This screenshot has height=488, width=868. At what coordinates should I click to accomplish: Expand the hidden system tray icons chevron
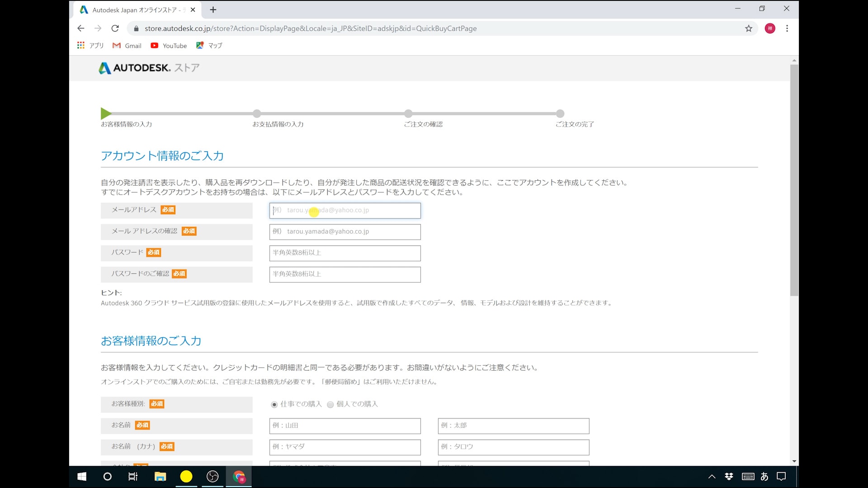coord(712,476)
